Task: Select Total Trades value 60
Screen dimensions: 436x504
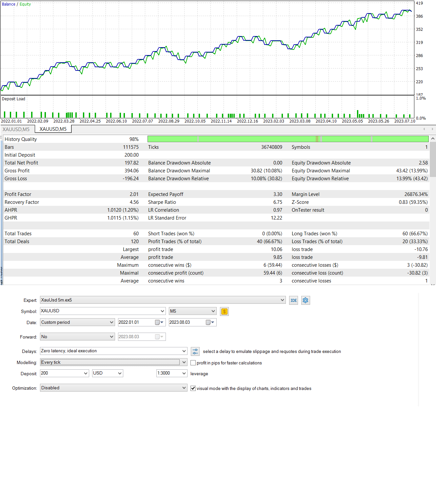Action: (136, 234)
